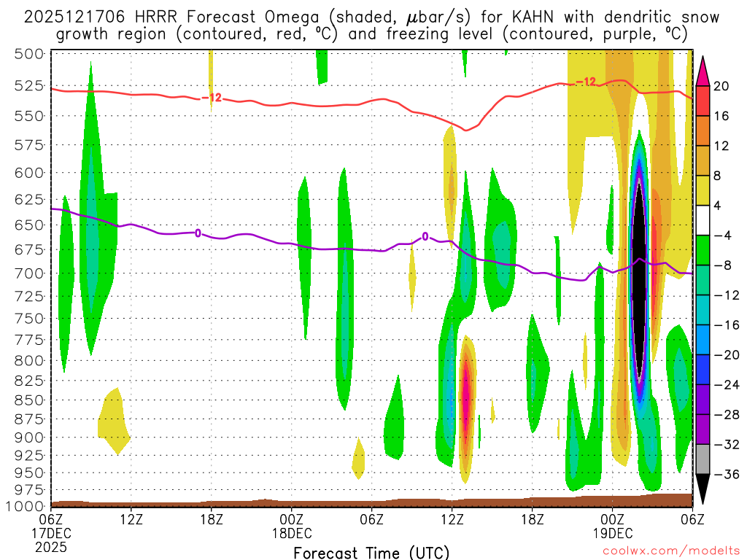
Task: Click the 00Z 19DEC time axis label
Action: (613, 525)
